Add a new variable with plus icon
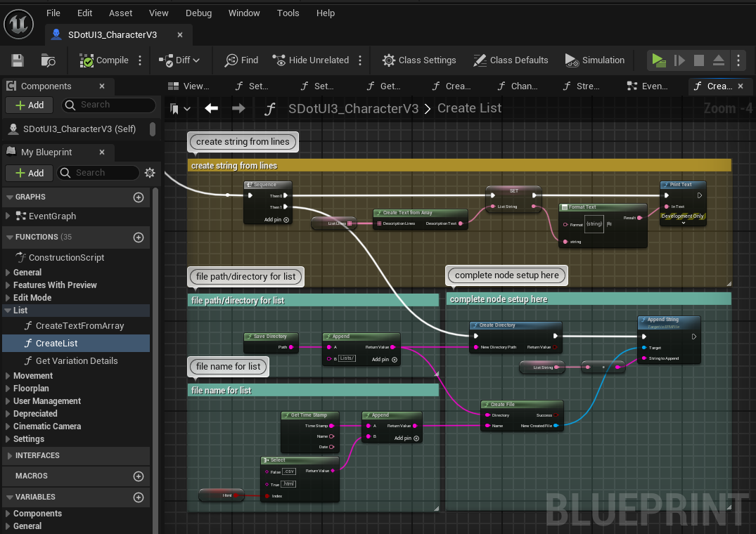 tap(139, 497)
